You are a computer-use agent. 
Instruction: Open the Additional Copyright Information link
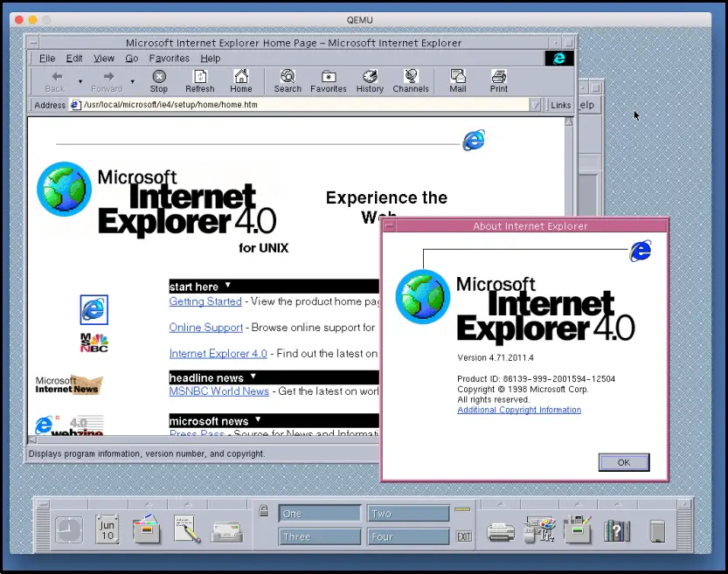pos(519,410)
